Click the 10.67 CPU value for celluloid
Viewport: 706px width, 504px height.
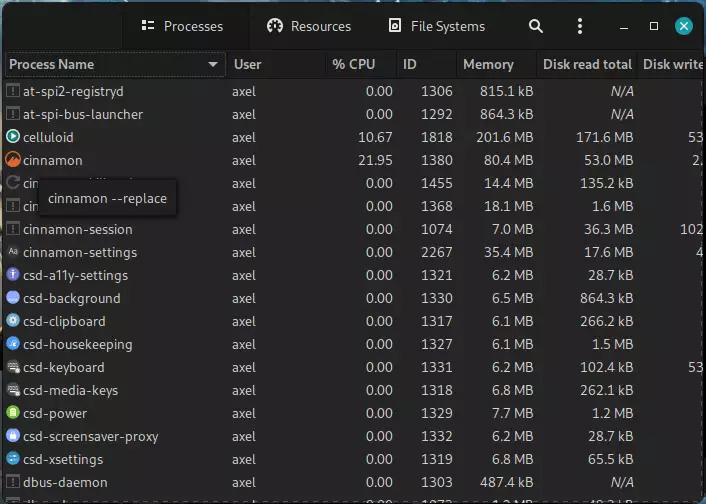(x=375, y=137)
